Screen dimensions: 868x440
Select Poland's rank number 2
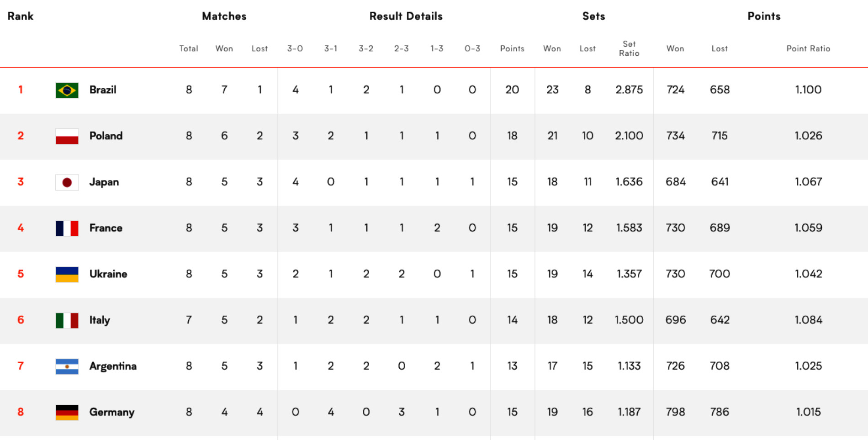point(21,136)
